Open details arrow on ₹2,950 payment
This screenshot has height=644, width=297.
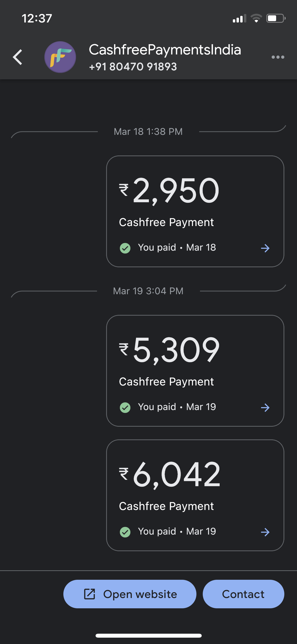265,248
